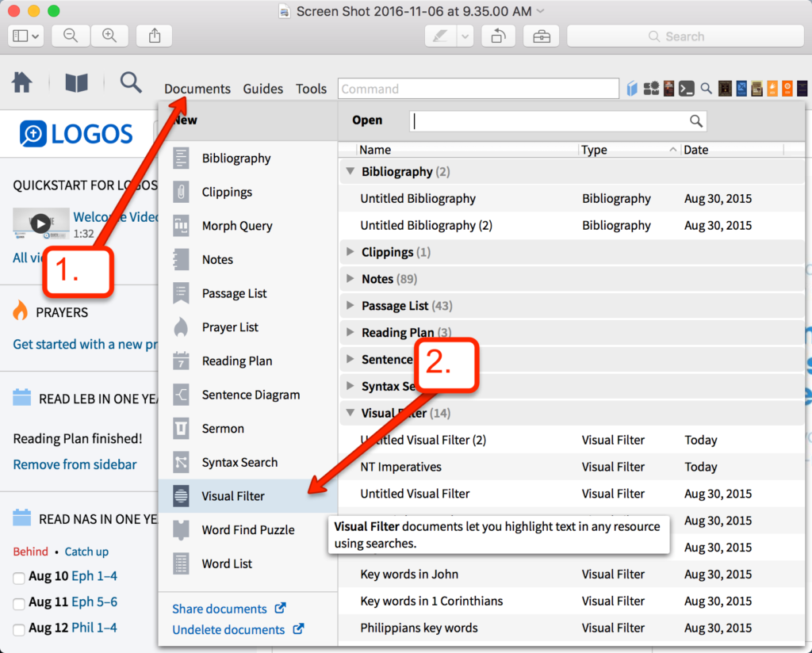
Task: Click the Preview Share toolbar icon
Action: [x=155, y=36]
